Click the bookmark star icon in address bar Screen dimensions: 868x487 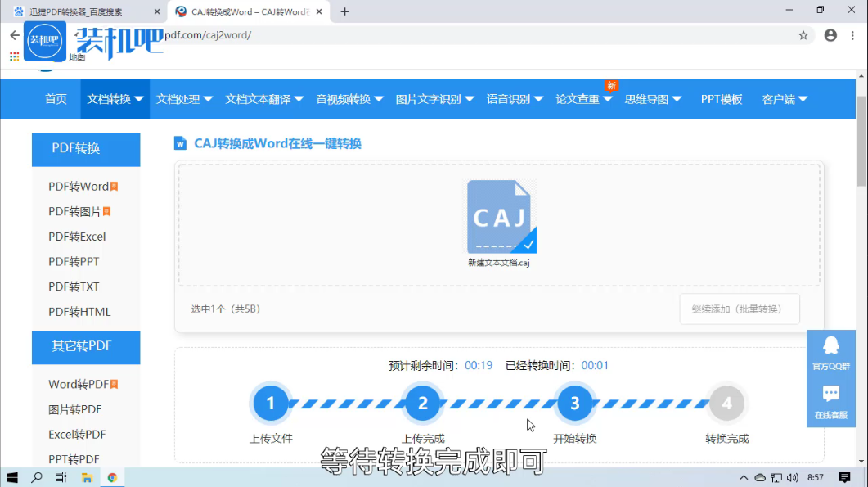pyautogui.click(x=803, y=35)
